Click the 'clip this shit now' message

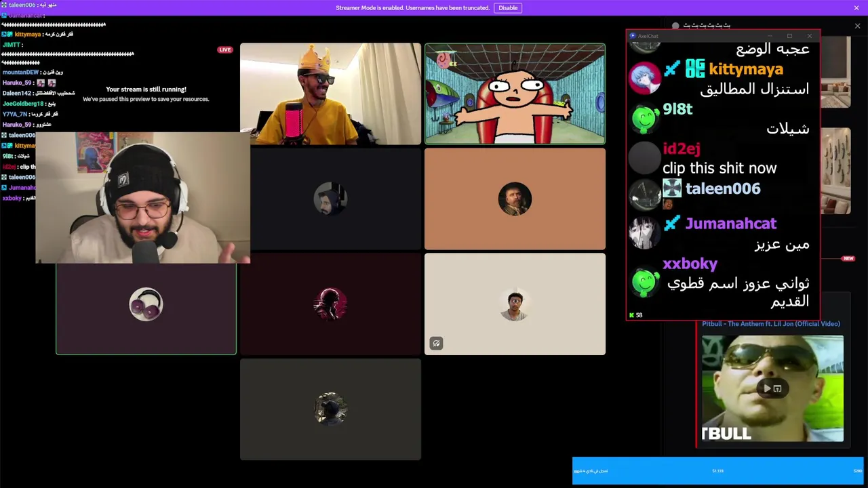719,168
